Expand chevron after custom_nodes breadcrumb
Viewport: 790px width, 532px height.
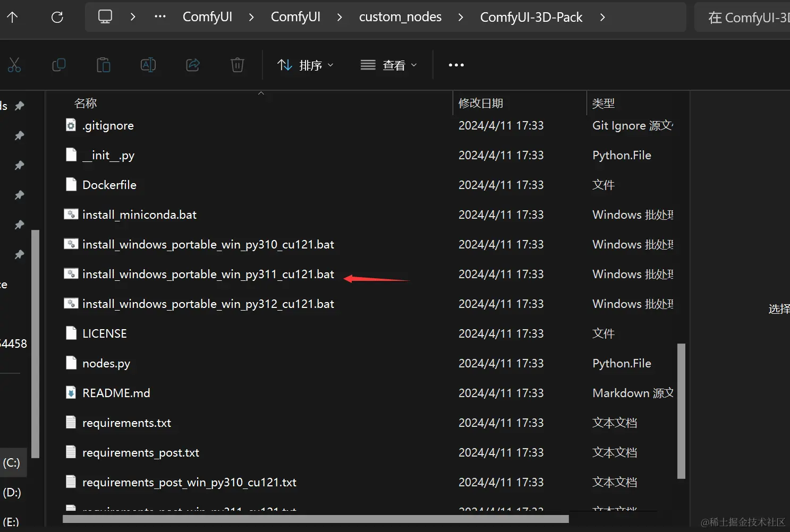pos(461,17)
